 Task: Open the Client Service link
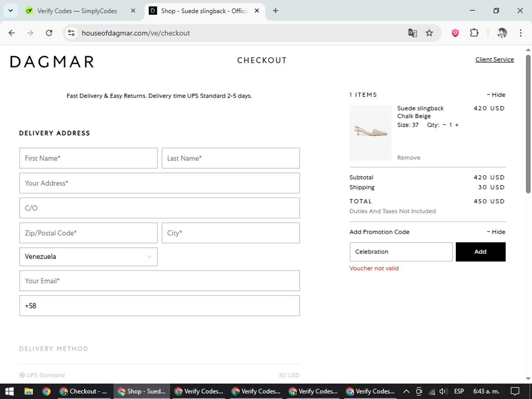(494, 59)
